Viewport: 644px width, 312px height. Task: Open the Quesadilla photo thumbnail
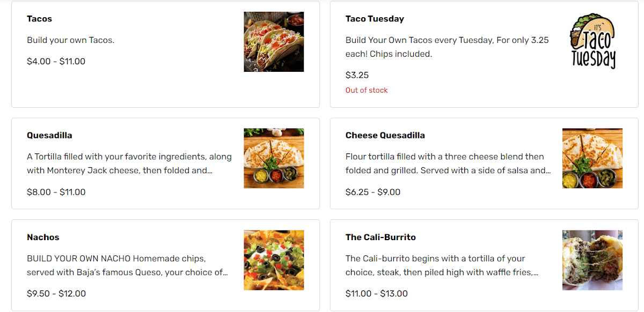pyautogui.click(x=274, y=158)
